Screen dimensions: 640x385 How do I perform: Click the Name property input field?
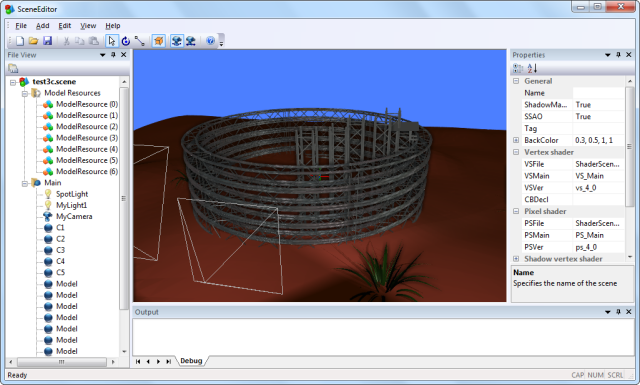click(x=598, y=93)
